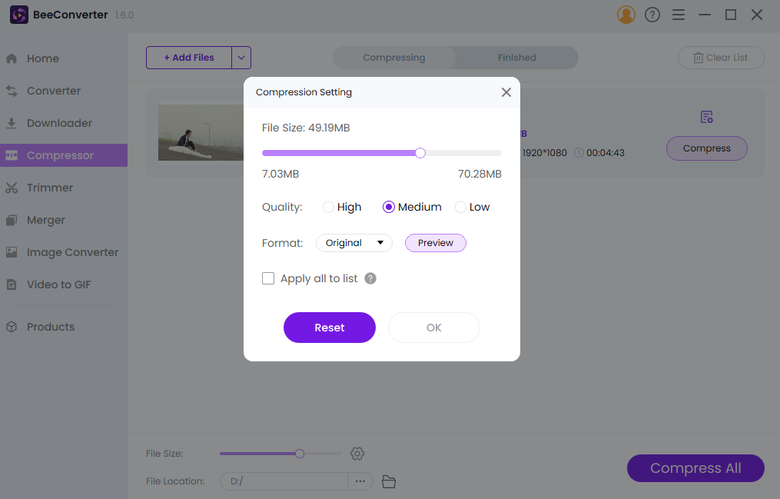
Task: Click the Reset button
Action: (x=329, y=327)
